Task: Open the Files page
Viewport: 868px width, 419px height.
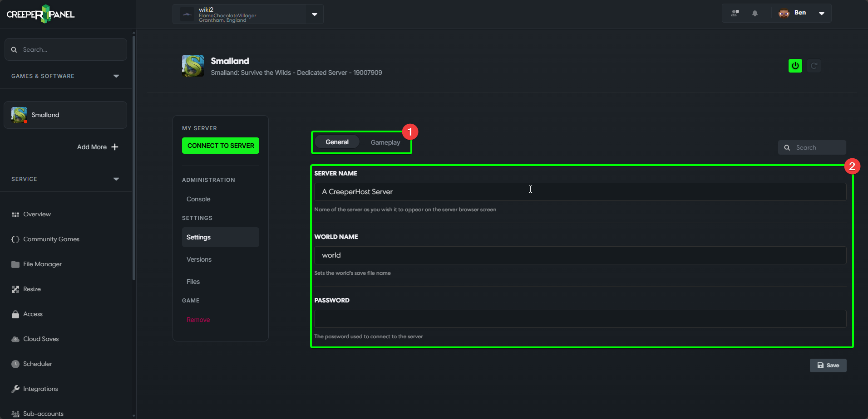Action: pyautogui.click(x=193, y=282)
